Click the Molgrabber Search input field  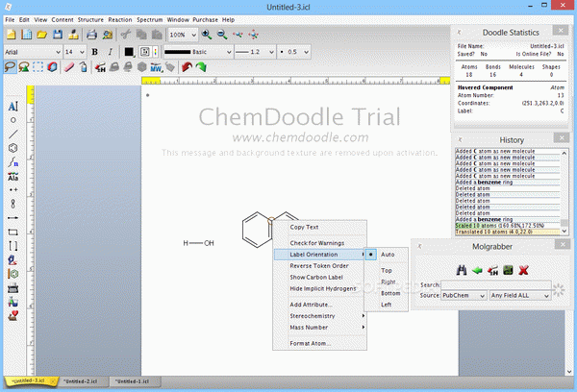[495, 285]
